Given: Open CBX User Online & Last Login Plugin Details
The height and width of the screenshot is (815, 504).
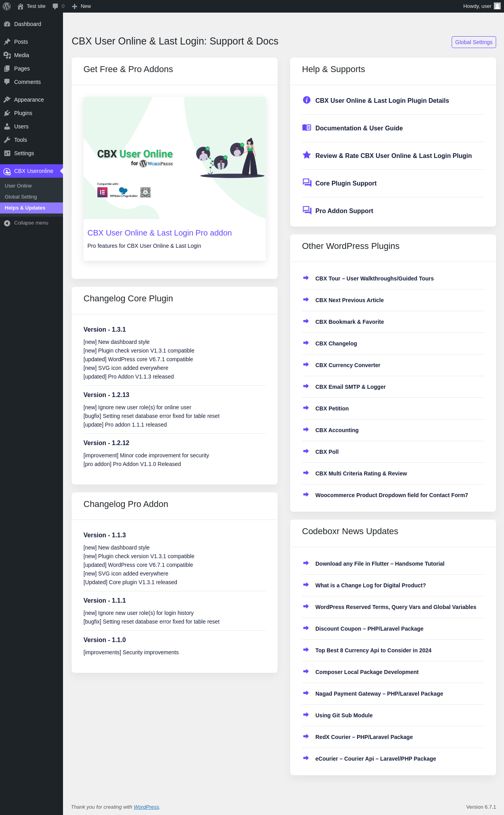Looking at the screenshot, I should 382,100.
